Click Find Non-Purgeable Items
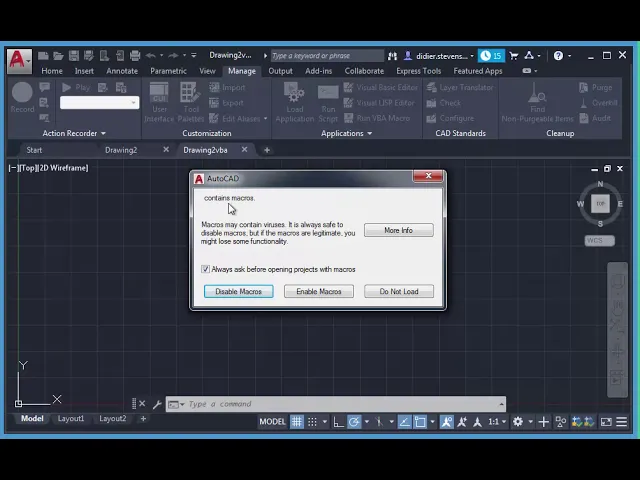 coord(538,102)
